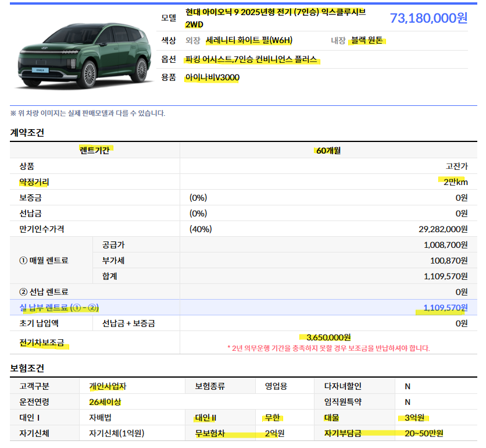Click the price 73,180,000원
This screenshot has width=486, height=448.
coord(428,18)
